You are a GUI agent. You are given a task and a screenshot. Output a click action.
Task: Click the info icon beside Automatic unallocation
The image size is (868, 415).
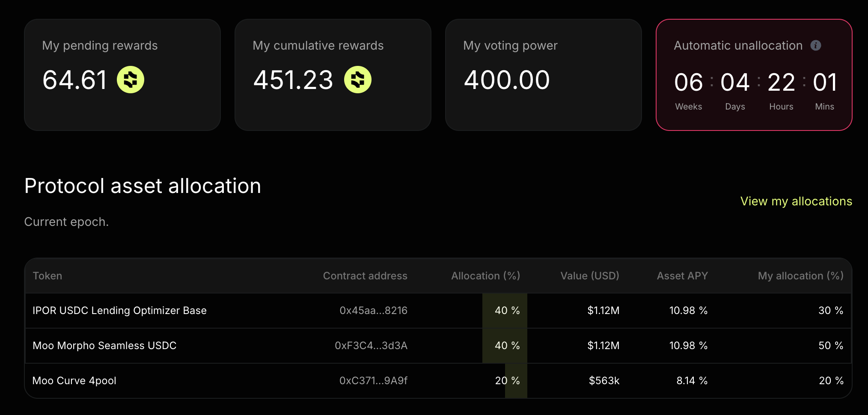point(815,45)
